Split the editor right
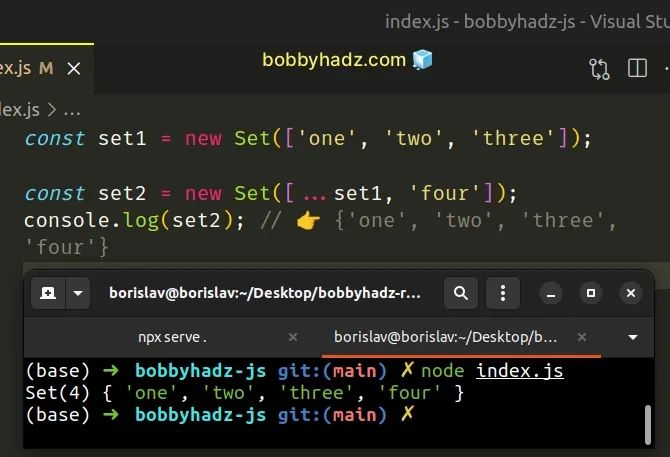The width and height of the screenshot is (670, 457). coord(637,68)
